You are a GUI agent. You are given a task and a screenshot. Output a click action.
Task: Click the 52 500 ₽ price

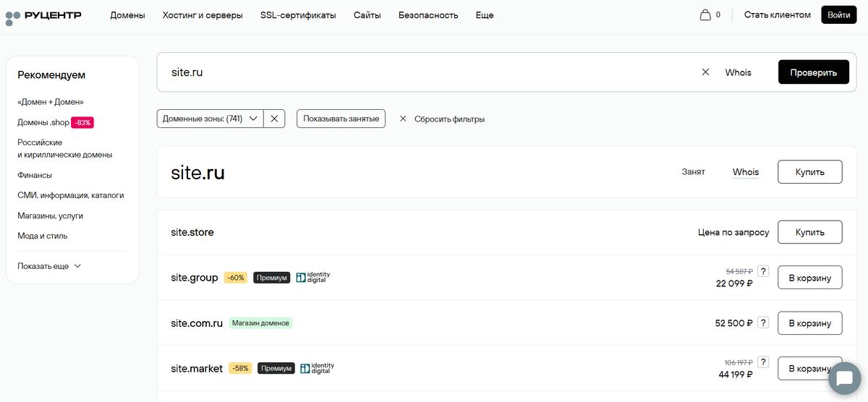(734, 323)
